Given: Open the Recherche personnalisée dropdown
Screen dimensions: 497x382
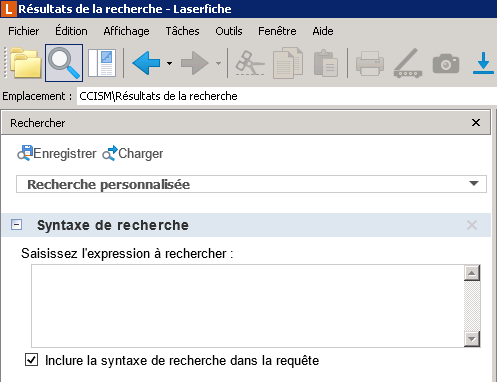Looking at the screenshot, I should click(x=251, y=184).
